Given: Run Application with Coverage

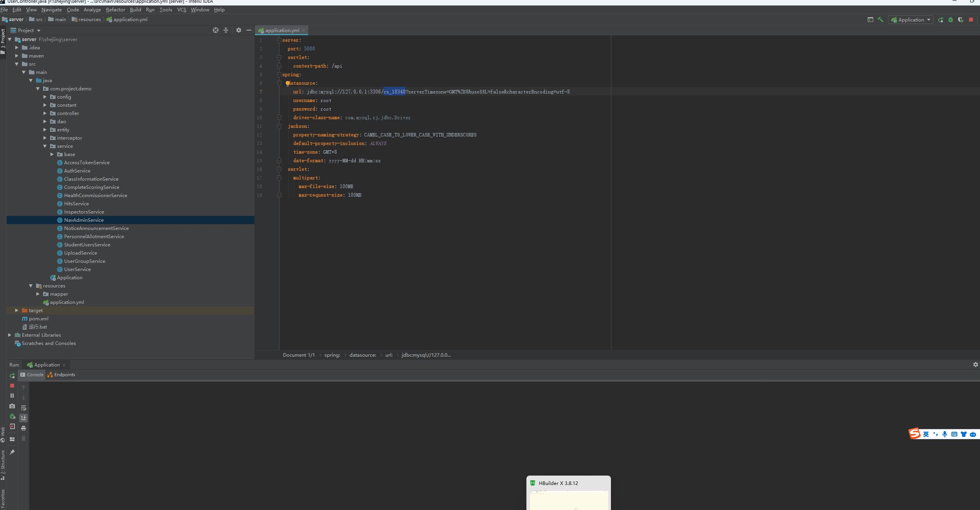Looking at the screenshot, I should [961, 20].
